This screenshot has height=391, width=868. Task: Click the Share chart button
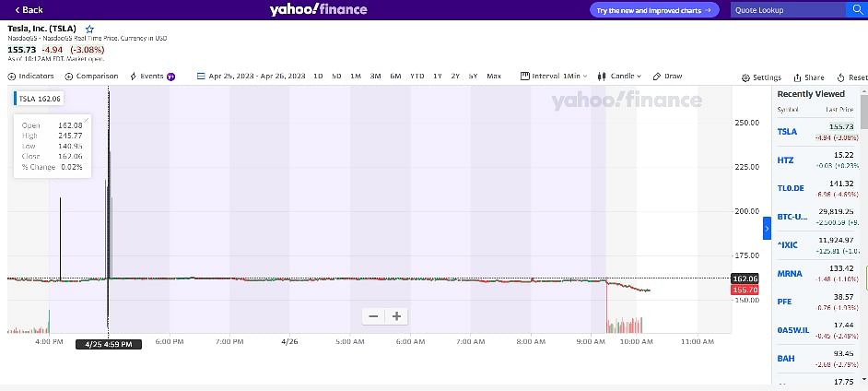[809, 77]
